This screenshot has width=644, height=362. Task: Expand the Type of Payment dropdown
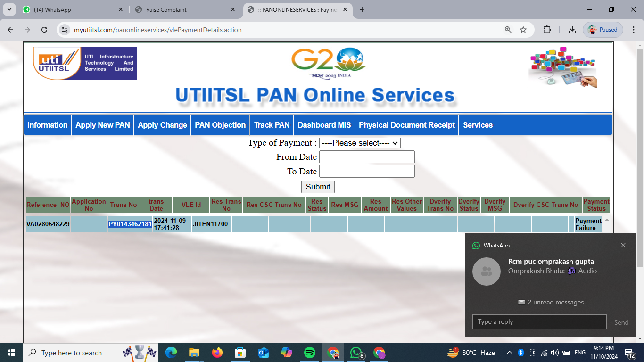coord(360,143)
